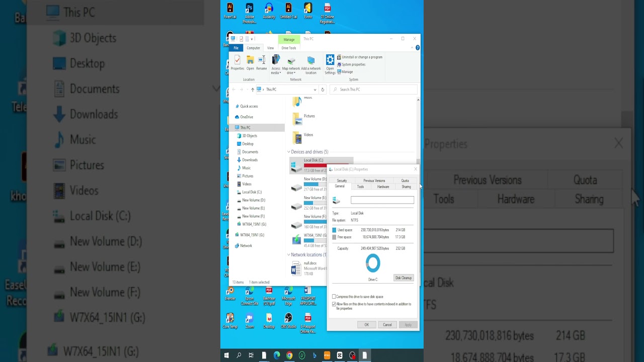This screenshot has height=362, width=644.
Task: Click the Up arrow navigation button
Action: 253,89
